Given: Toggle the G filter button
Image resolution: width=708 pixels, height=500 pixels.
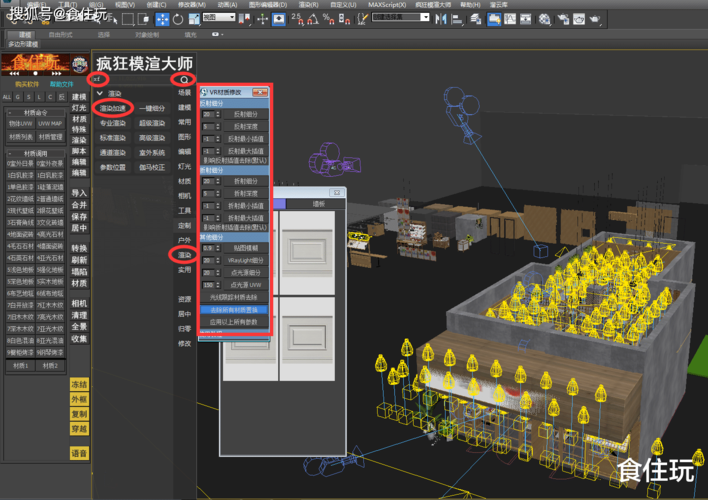Looking at the screenshot, I should tap(20, 97).
